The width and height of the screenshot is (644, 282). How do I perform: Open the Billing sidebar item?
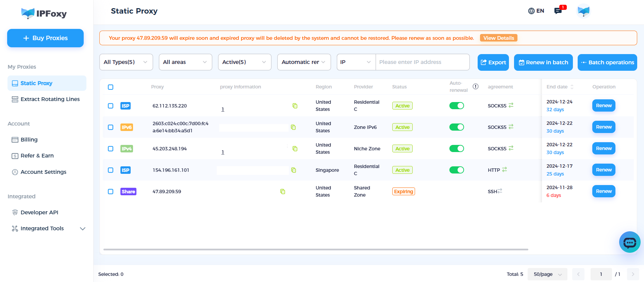tap(29, 139)
